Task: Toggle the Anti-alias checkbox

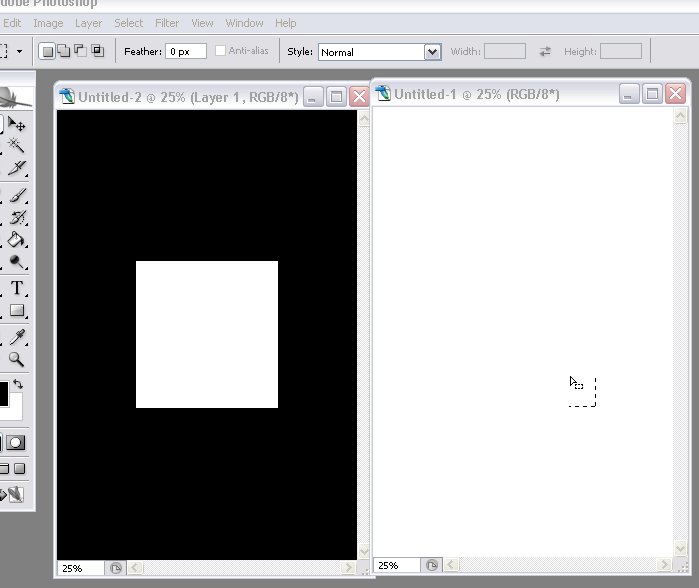Action: tap(221, 51)
